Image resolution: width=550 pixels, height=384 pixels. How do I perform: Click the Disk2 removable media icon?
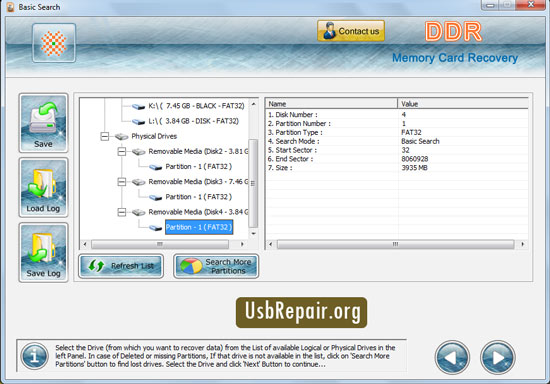[x=139, y=152]
